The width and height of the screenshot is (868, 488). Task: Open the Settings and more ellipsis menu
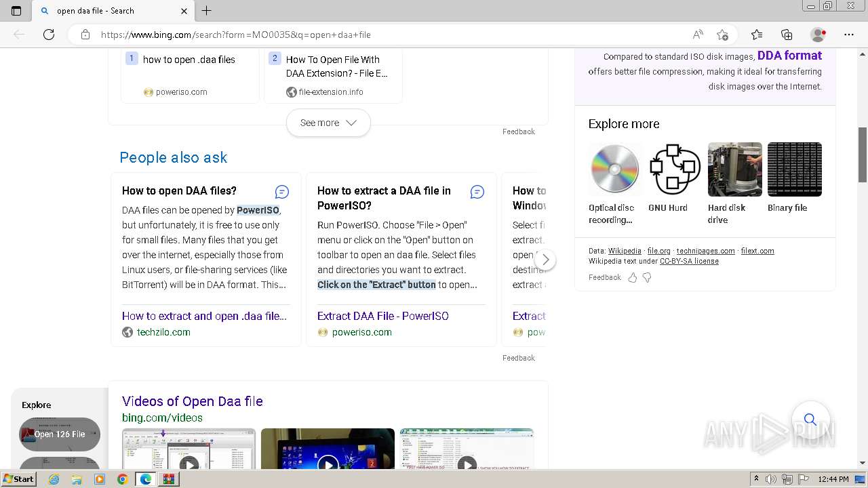click(849, 35)
